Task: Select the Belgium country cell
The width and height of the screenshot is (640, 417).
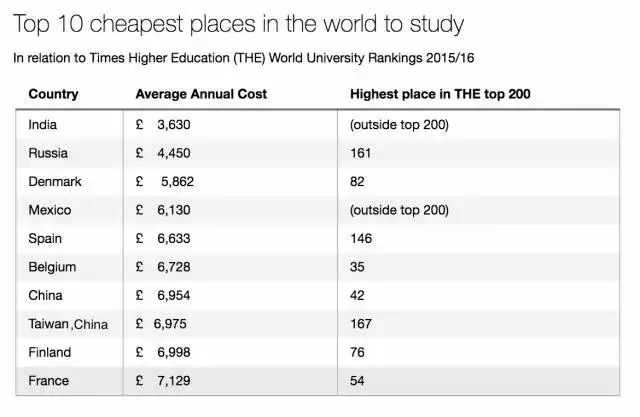Action: pyautogui.click(x=52, y=267)
